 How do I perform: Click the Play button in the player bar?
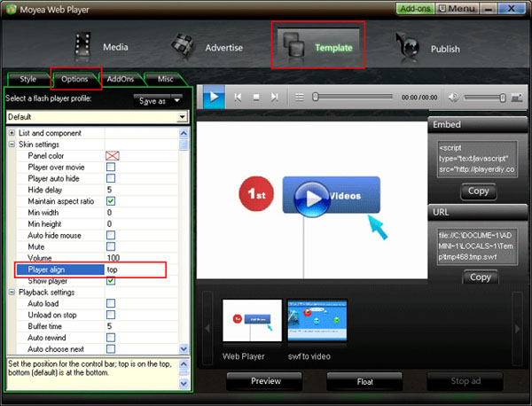[x=214, y=98]
